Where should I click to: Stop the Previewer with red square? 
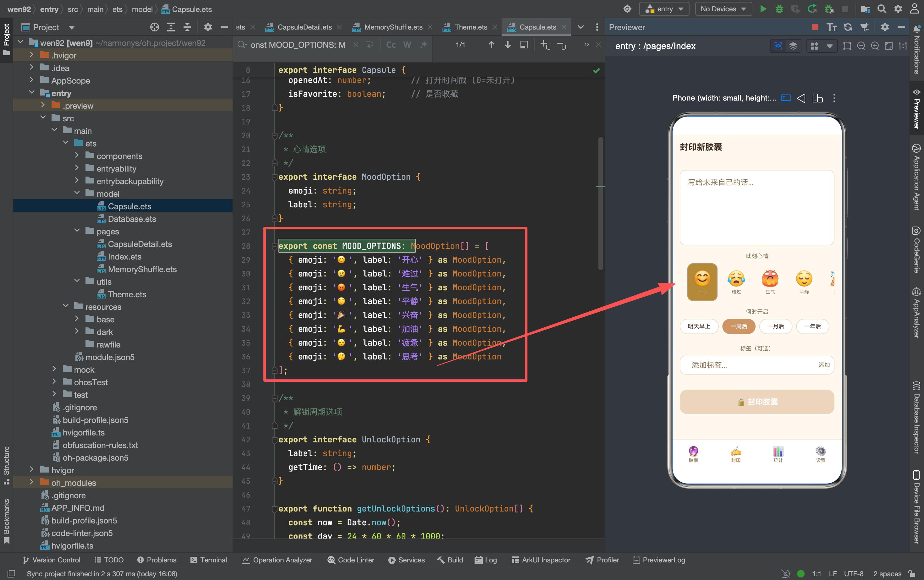coord(815,27)
